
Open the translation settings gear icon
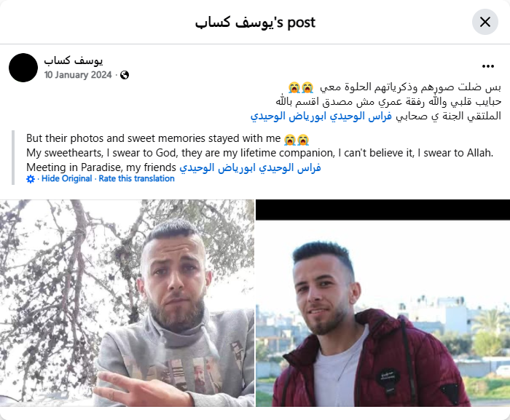pos(31,179)
